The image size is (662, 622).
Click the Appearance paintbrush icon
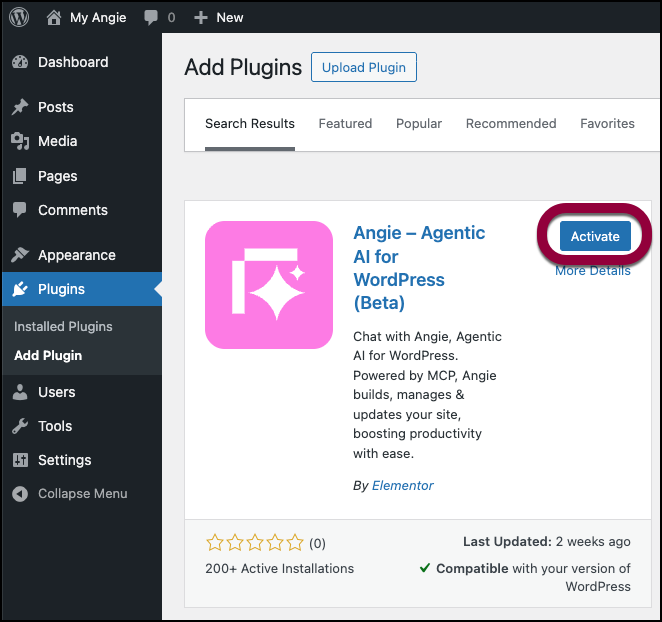pos(20,255)
